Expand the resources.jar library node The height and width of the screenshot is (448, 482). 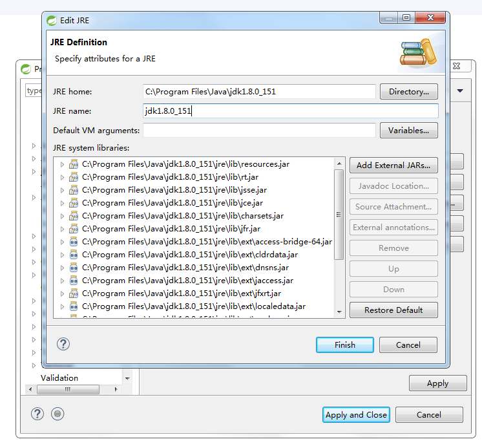(x=62, y=164)
